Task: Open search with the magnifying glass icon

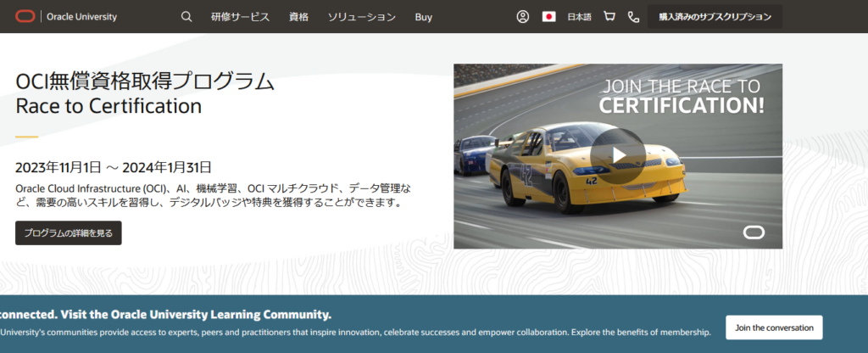Action: pyautogui.click(x=186, y=17)
